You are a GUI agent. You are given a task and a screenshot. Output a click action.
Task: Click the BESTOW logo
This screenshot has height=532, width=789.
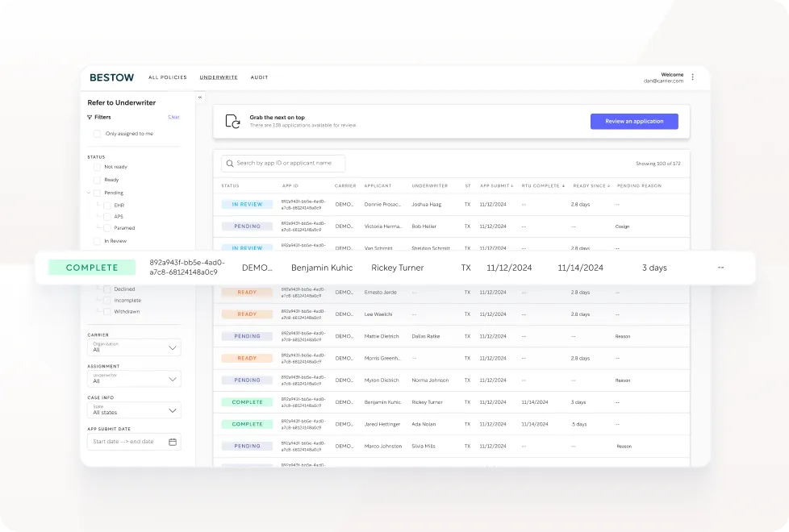tap(111, 77)
